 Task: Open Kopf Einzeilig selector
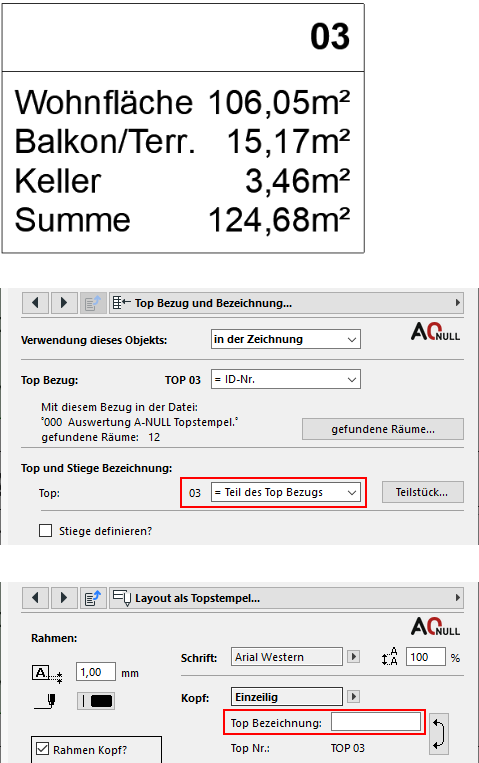click(286, 697)
